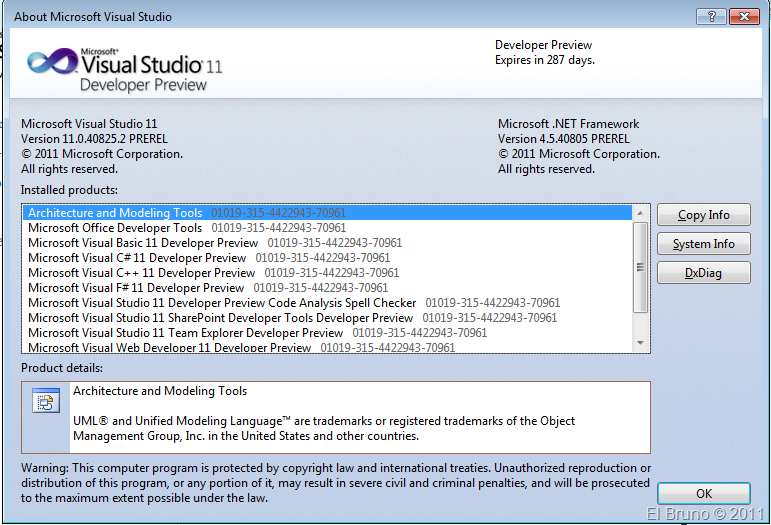Launch DxDiag diagnostics
Screen dimensions: 771x525
coord(703,273)
